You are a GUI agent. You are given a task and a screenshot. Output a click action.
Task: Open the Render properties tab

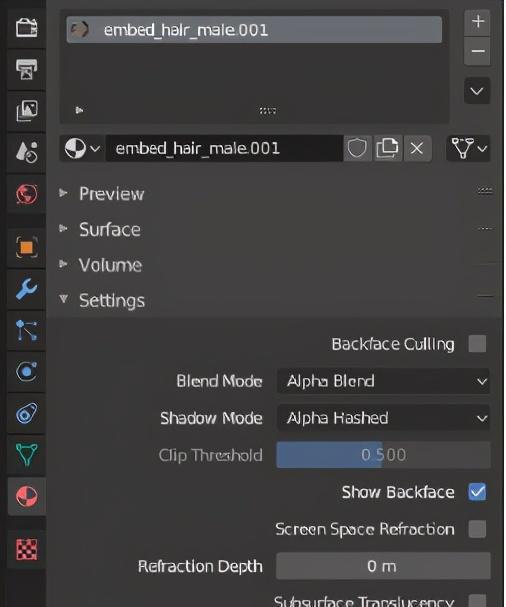click(x=26, y=28)
